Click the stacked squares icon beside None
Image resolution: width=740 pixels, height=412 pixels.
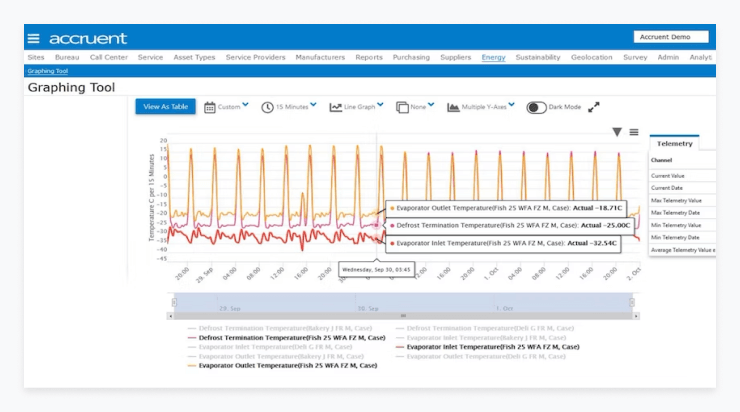(402, 108)
